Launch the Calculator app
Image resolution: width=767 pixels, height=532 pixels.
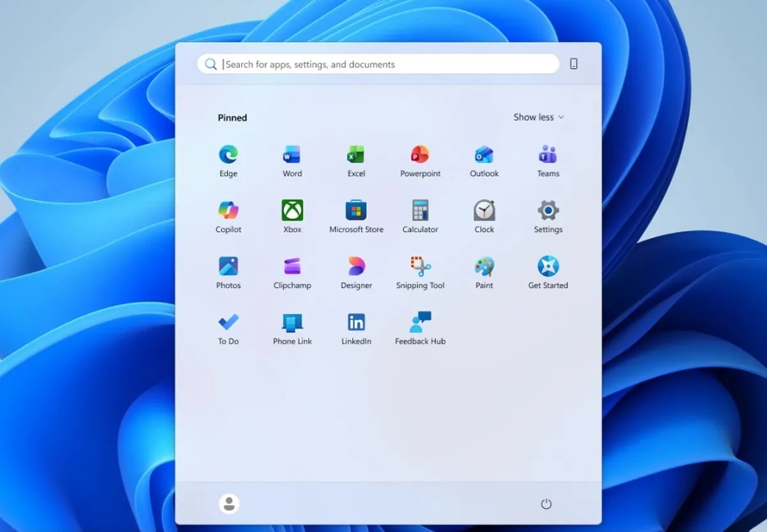click(x=420, y=217)
